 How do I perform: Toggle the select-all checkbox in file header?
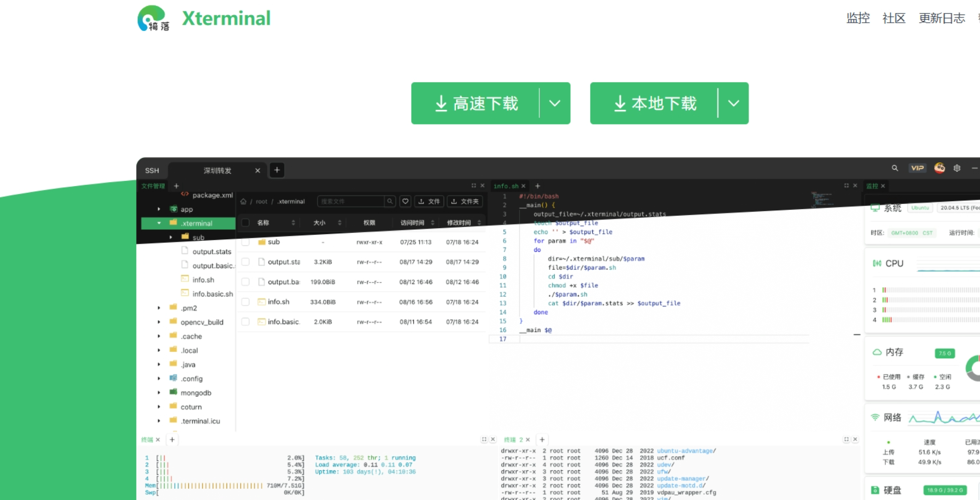click(x=246, y=223)
